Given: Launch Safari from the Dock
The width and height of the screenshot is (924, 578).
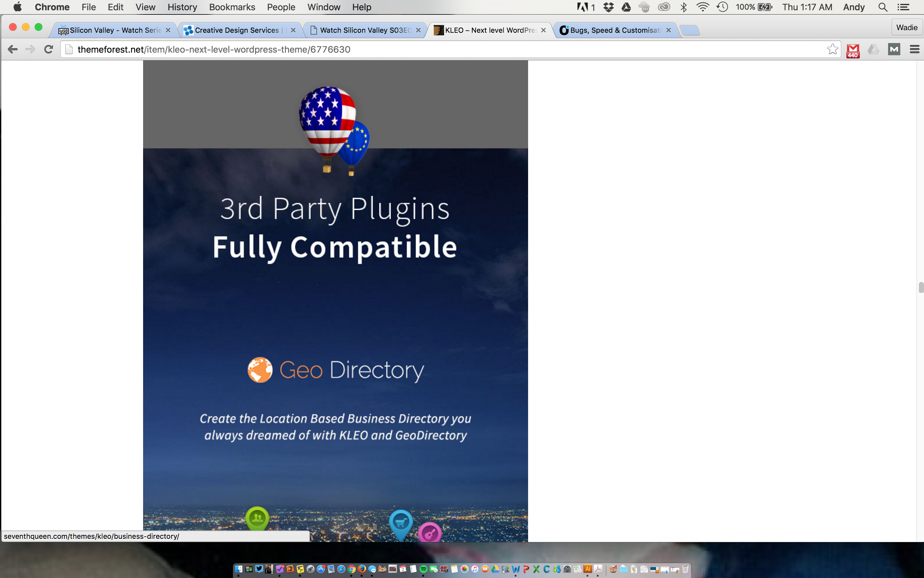Looking at the screenshot, I should pos(341,569).
